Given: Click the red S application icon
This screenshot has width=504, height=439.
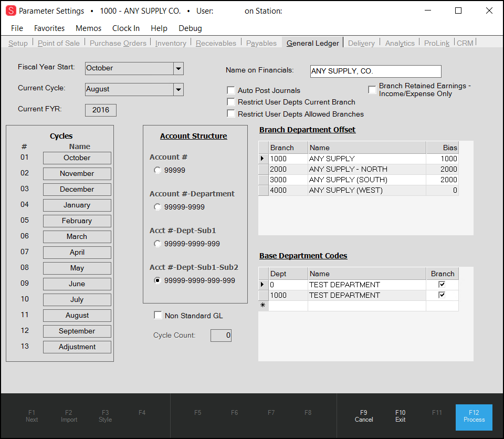Looking at the screenshot, I should click(x=10, y=11).
